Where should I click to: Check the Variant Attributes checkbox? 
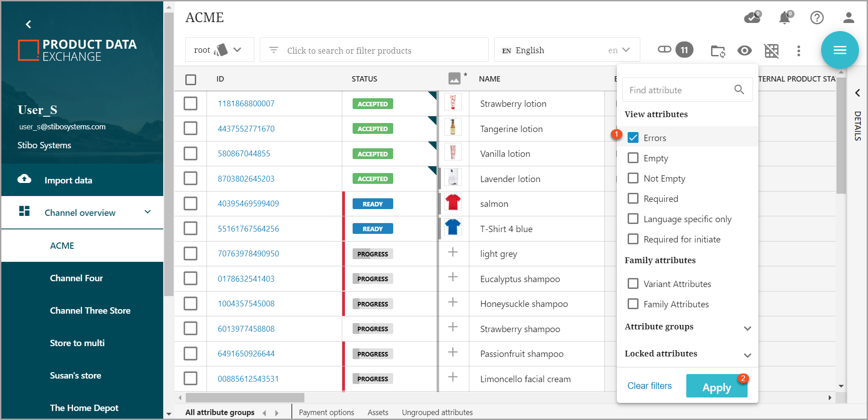click(633, 284)
